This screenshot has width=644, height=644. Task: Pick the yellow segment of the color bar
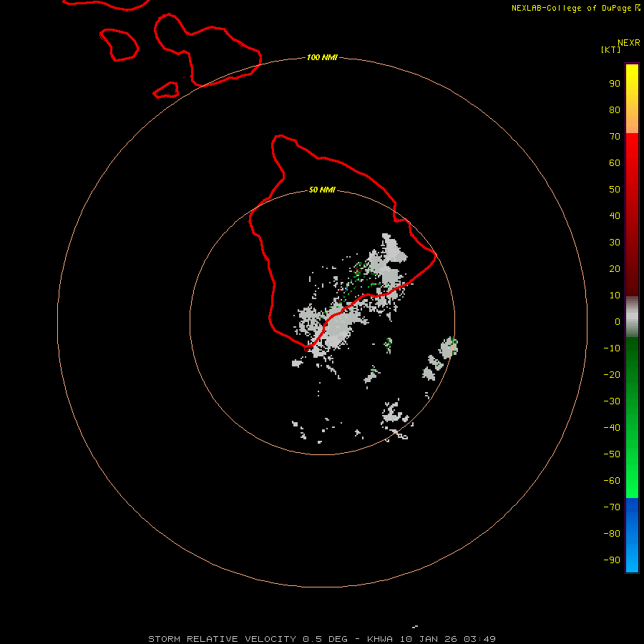tap(632, 99)
